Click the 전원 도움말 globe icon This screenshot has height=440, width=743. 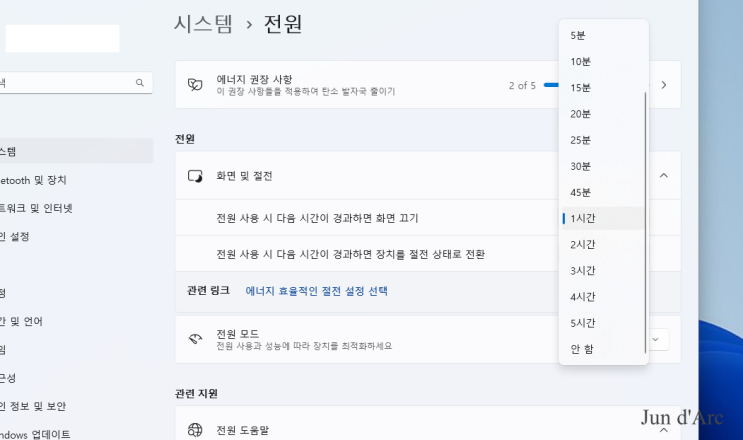[x=195, y=430]
